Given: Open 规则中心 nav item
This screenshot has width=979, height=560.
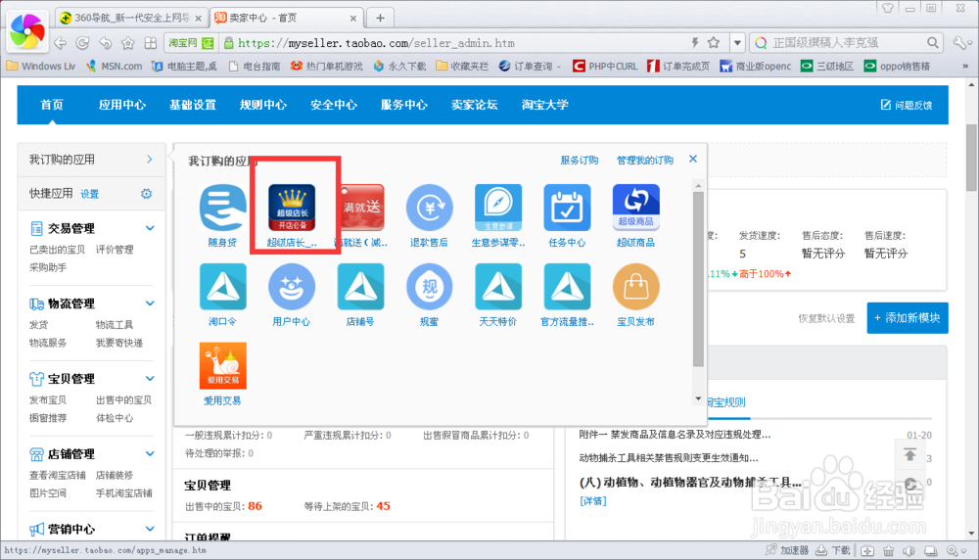Looking at the screenshot, I should pyautogui.click(x=263, y=104).
